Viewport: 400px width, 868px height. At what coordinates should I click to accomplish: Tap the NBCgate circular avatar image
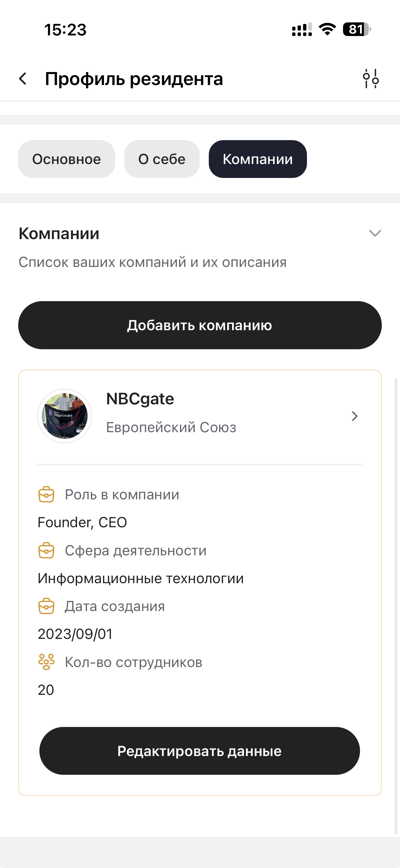point(65,416)
